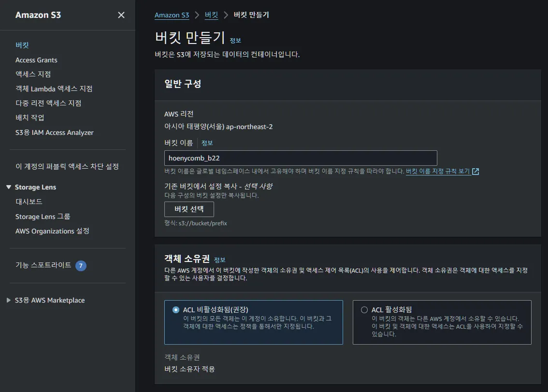This screenshot has height=392, width=548.
Task: Open the external link icon for bucket naming rules
Action: pyautogui.click(x=476, y=171)
